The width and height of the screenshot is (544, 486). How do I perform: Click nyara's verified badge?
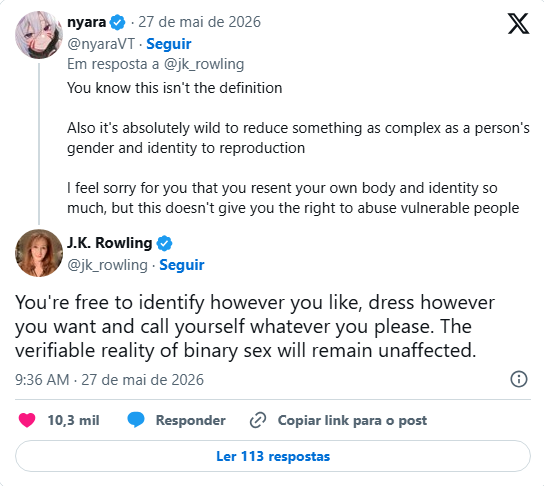(x=118, y=23)
